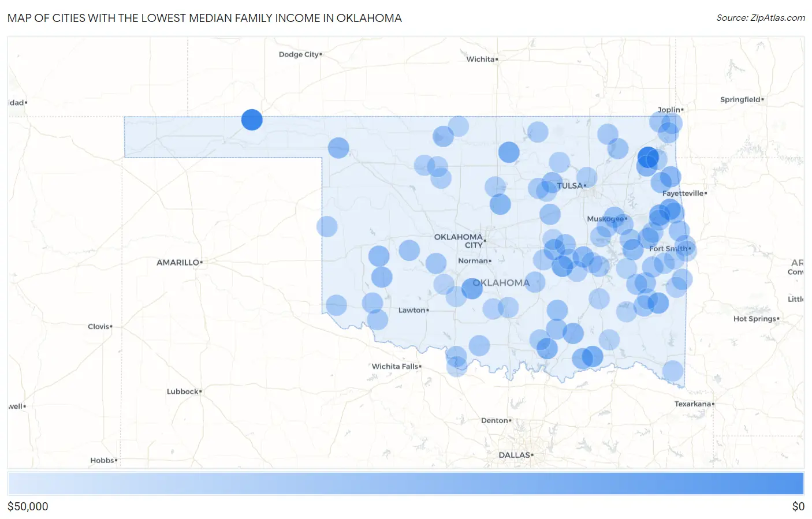
Task: Select the Denton label
Action: (x=494, y=420)
